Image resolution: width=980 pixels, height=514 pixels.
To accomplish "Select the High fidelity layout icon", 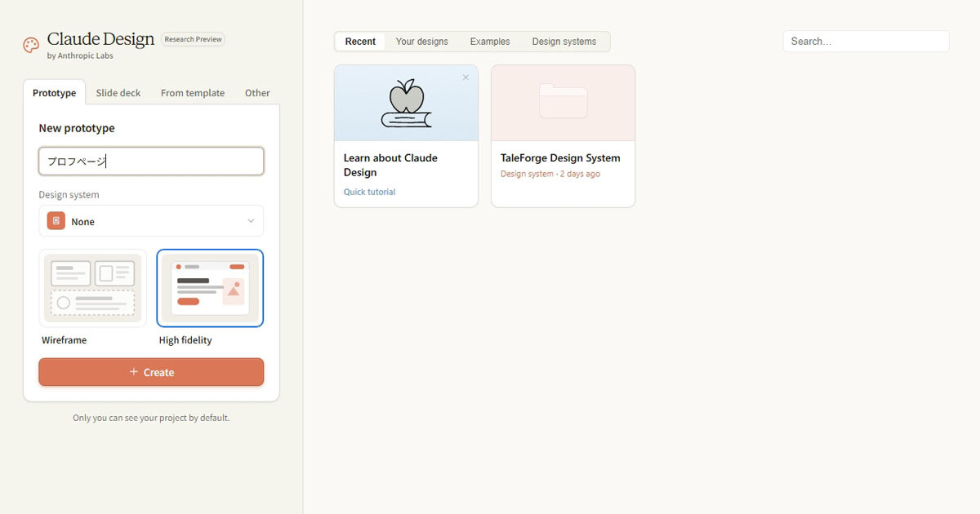I will coord(210,287).
